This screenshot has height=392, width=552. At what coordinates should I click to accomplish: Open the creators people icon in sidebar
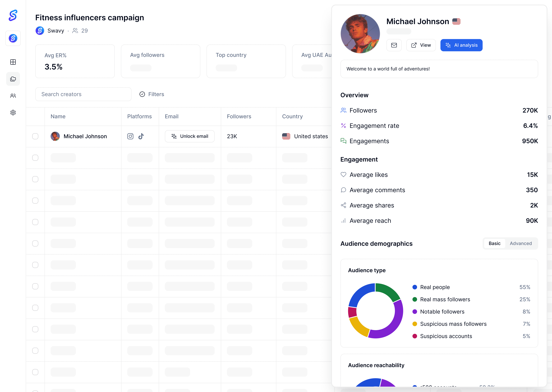point(13,96)
